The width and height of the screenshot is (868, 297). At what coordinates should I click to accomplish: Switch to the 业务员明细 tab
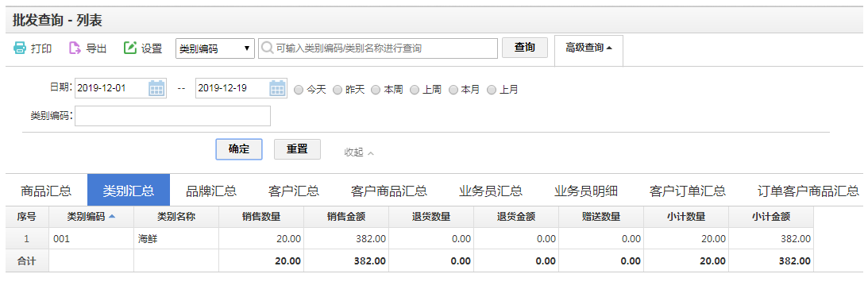pos(585,191)
